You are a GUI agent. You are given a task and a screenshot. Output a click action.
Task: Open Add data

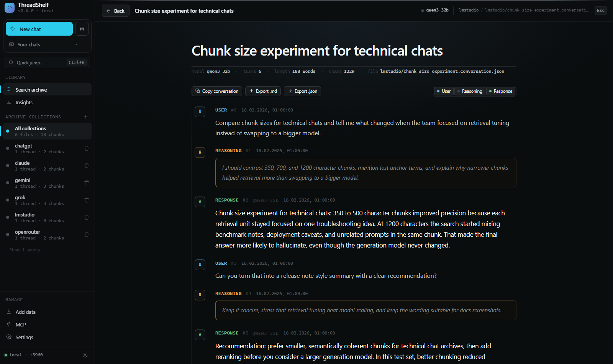[x=47, y=312]
